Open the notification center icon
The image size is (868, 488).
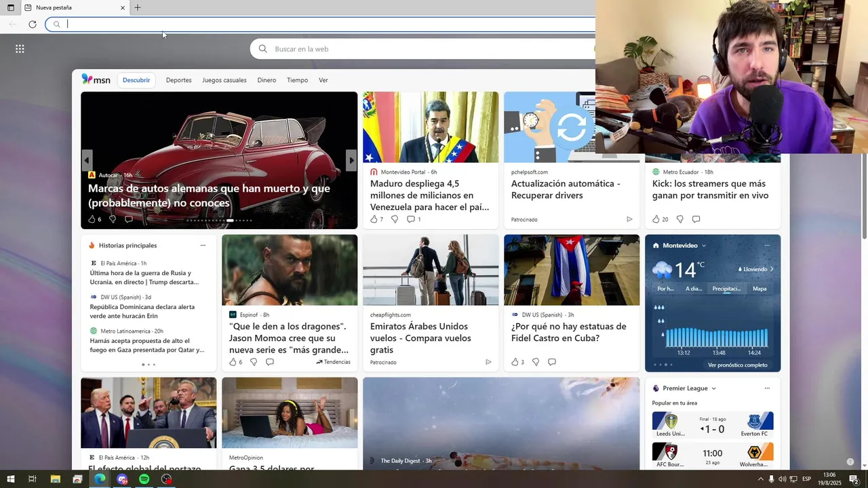coord(854,479)
